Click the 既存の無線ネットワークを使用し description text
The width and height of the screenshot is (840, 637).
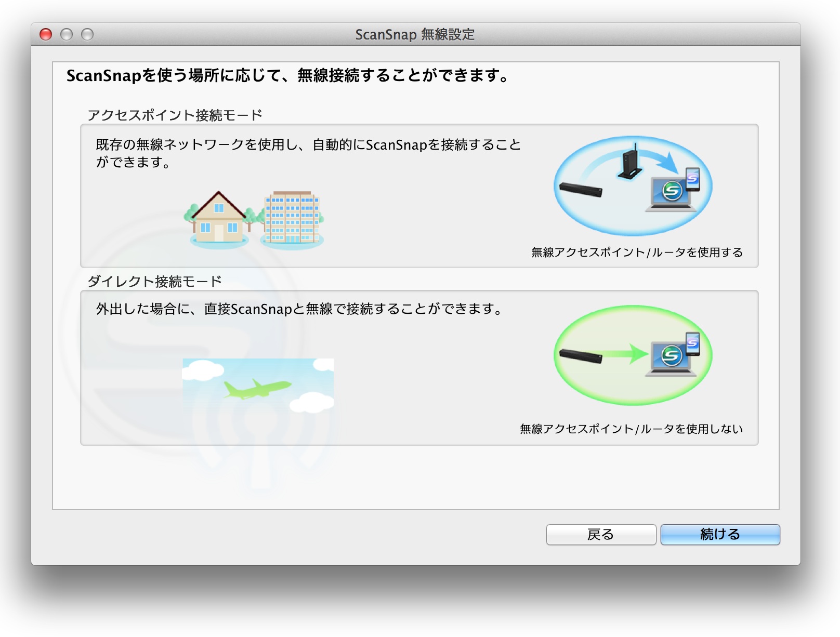coord(308,153)
